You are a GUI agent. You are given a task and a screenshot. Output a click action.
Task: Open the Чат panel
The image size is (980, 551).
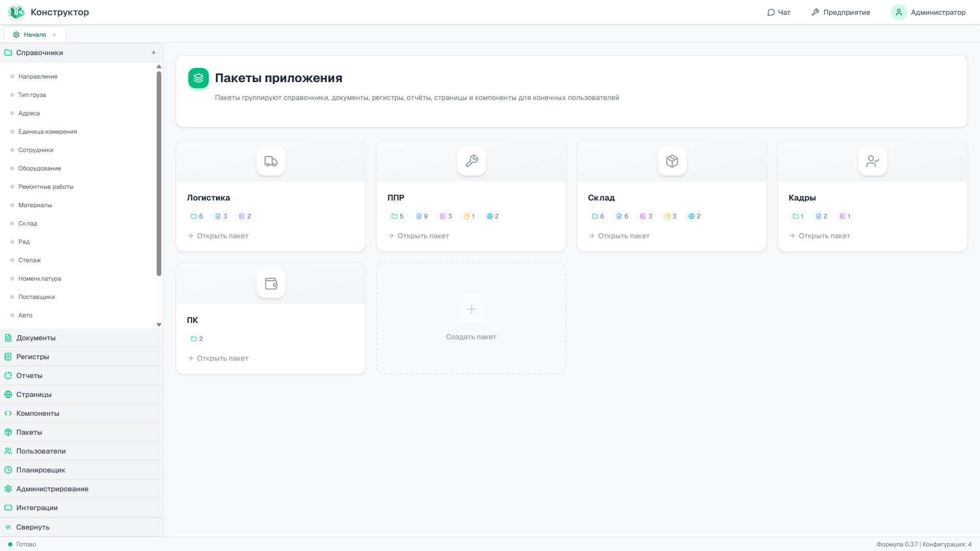(779, 12)
